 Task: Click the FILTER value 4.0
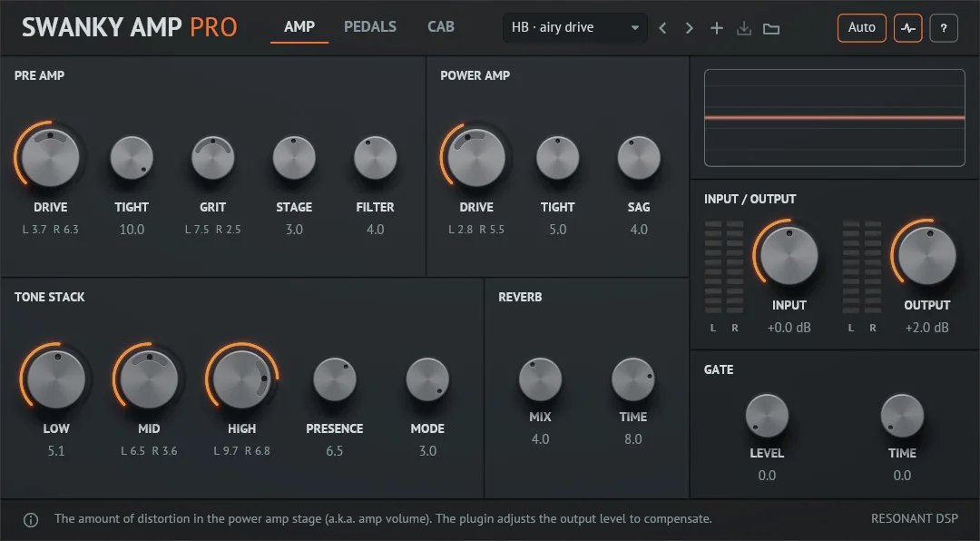click(x=375, y=230)
